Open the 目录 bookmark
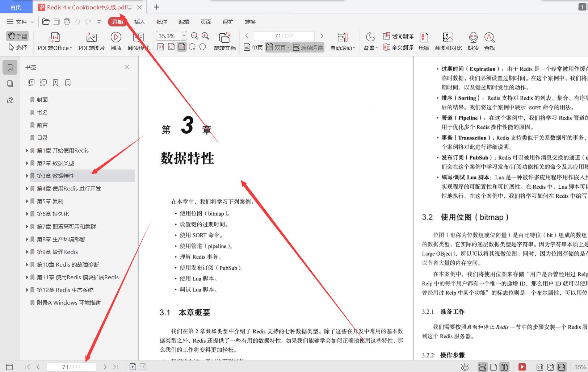The image size is (588, 372). (x=42, y=138)
